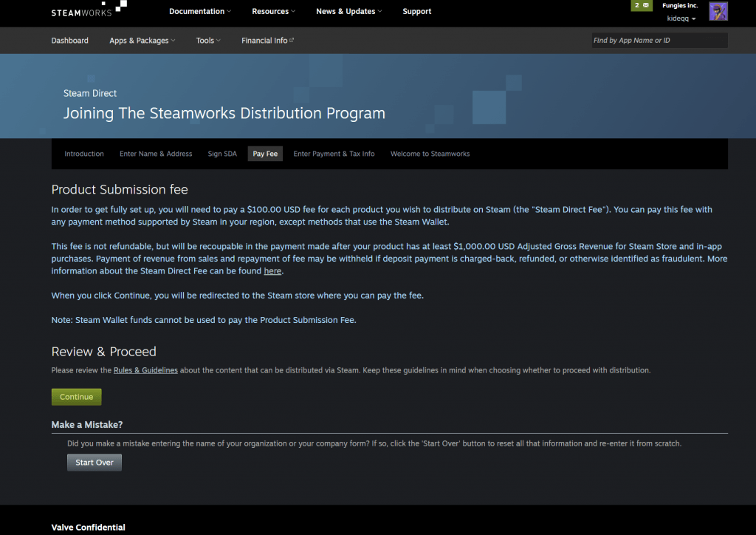This screenshot has width=756, height=535.
Task: Switch to the Introduction step tab
Action: [84, 154]
